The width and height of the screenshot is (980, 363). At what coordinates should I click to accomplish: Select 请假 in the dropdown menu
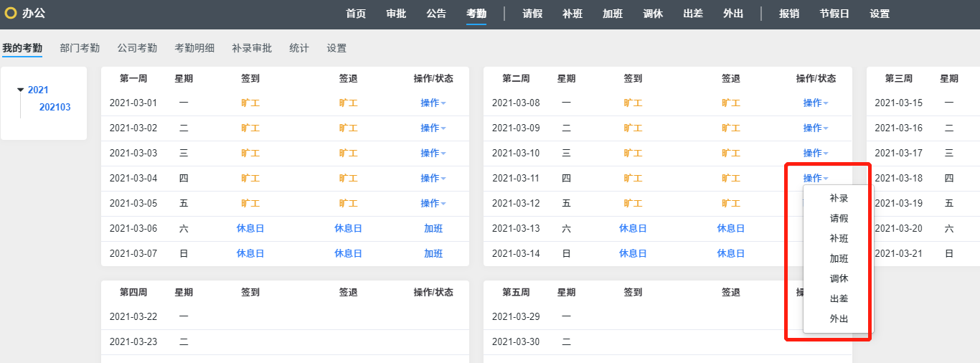(x=839, y=218)
